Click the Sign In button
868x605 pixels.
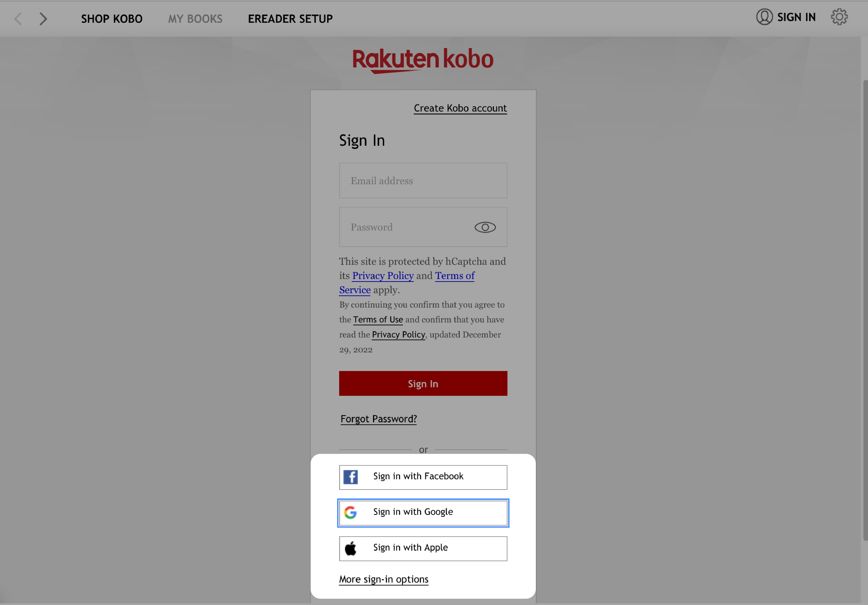[423, 383]
